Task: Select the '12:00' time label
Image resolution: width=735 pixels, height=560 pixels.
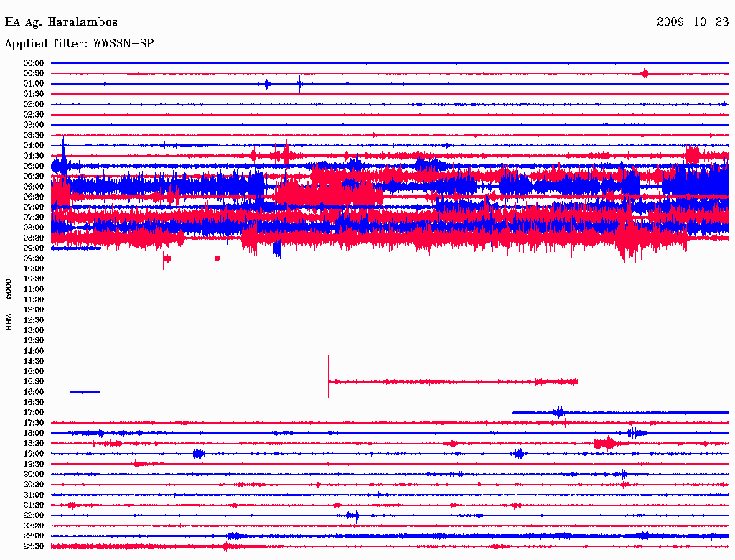Action: (34, 309)
